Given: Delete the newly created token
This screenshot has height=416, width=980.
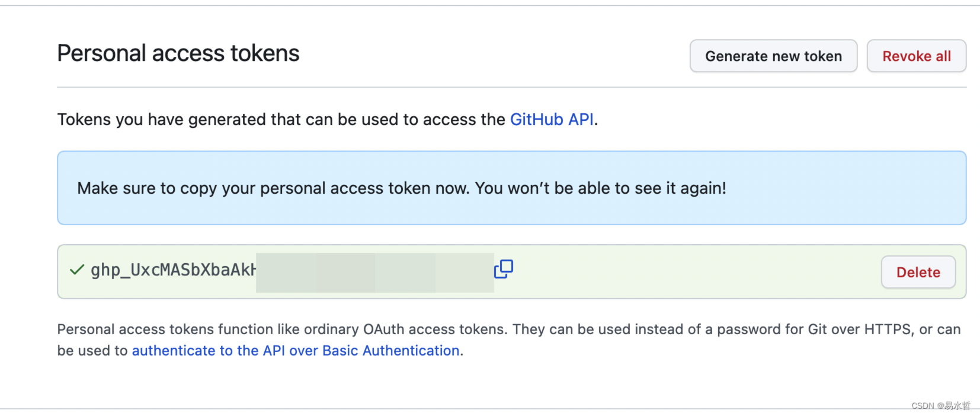Looking at the screenshot, I should 918,272.
